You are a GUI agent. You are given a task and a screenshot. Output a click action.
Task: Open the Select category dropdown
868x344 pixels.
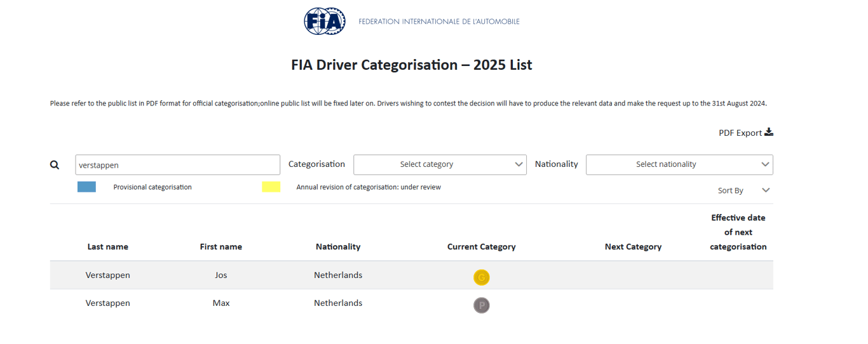coord(440,164)
